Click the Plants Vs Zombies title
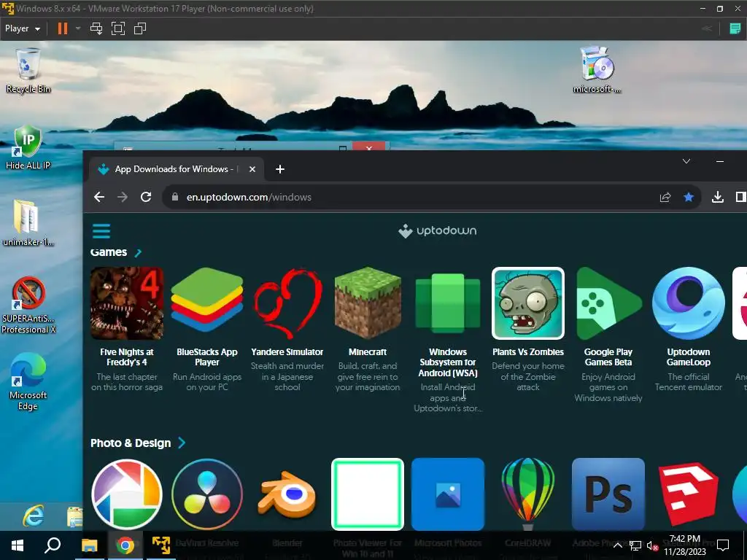This screenshot has width=747, height=560. pos(528,352)
